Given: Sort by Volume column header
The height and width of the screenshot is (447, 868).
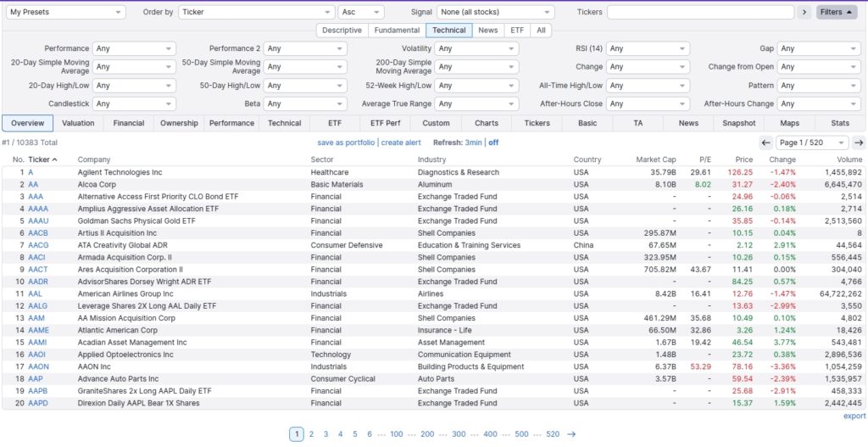Looking at the screenshot, I should 849,159.
